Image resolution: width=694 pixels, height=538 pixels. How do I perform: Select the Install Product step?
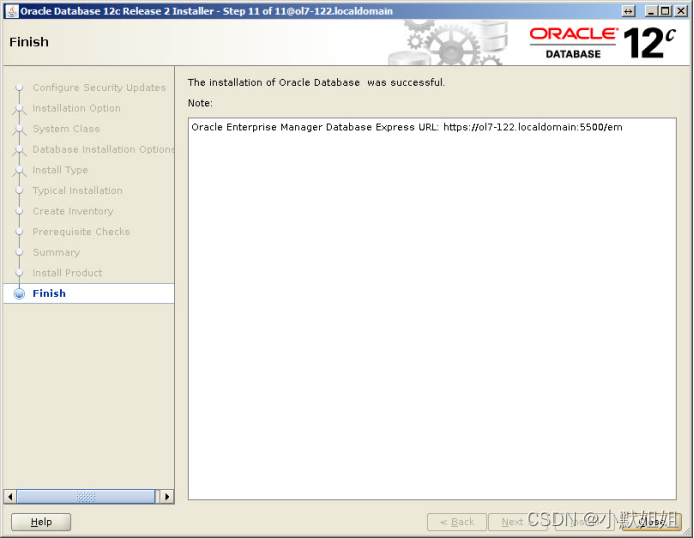click(67, 273)
